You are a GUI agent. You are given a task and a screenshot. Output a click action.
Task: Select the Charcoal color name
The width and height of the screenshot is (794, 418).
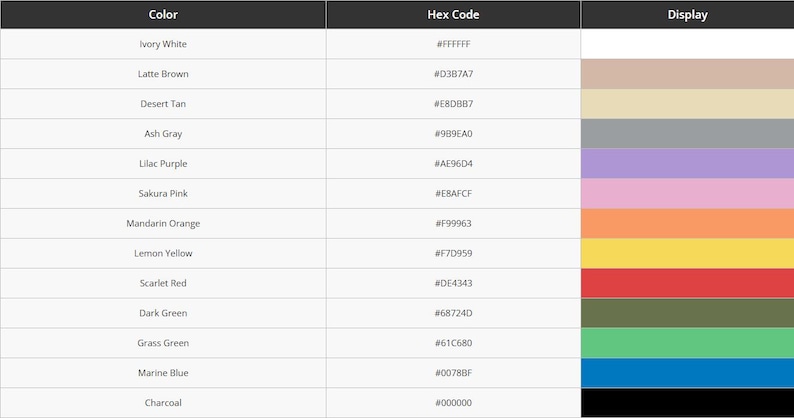tap(163, 403)
